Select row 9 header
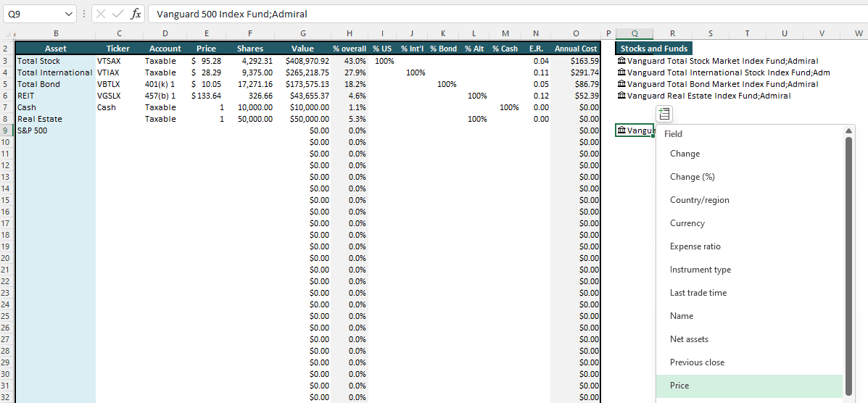The width and height of the screenshot is (868, 403). click(6, 130)
